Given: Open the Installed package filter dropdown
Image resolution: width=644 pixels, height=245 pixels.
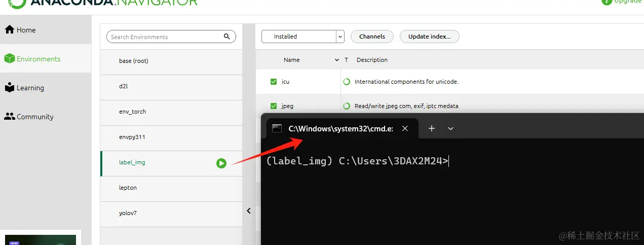Looking at the screenshot, I should [303, 37].
